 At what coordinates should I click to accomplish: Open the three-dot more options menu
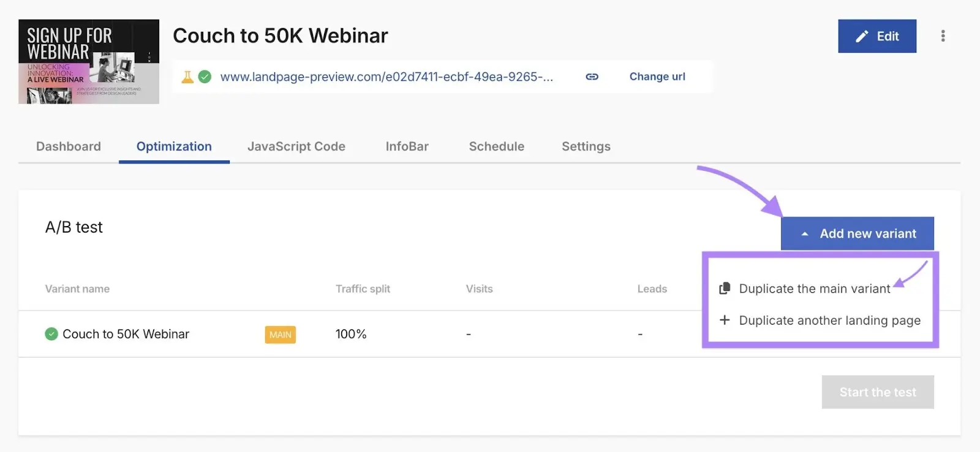[x=943, y=36]
